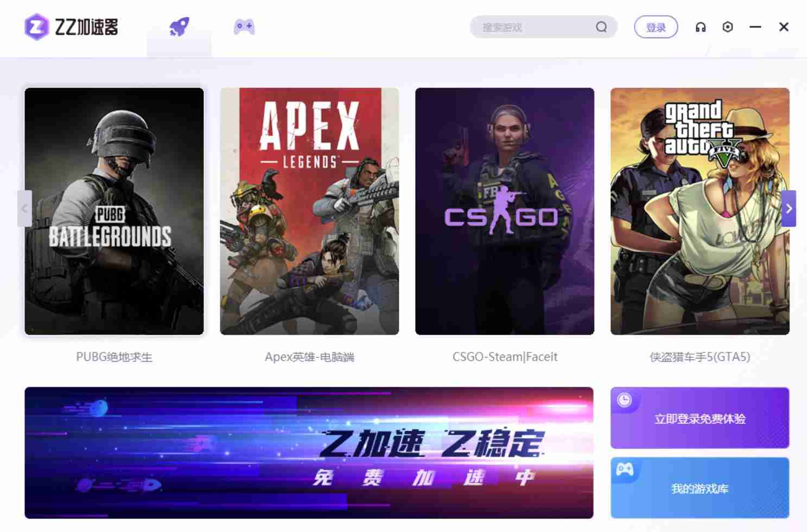Open settings hexagon gear icon
This screenshot has height=532, width=807.
point(728,27)
